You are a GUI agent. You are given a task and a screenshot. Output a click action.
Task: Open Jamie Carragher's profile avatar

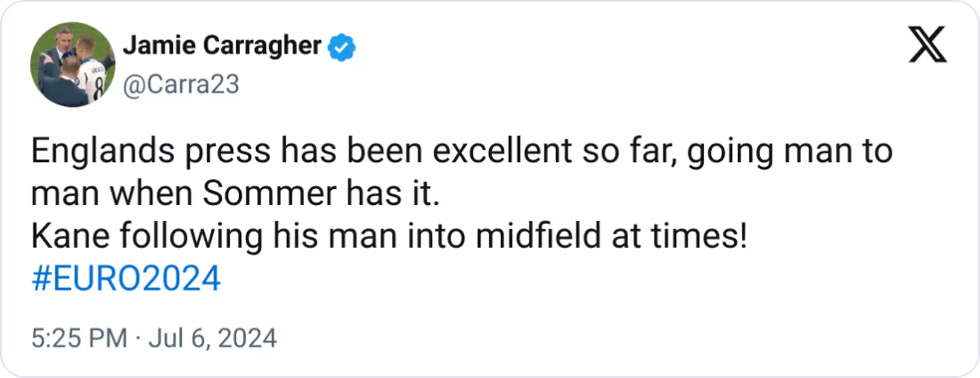73,65
